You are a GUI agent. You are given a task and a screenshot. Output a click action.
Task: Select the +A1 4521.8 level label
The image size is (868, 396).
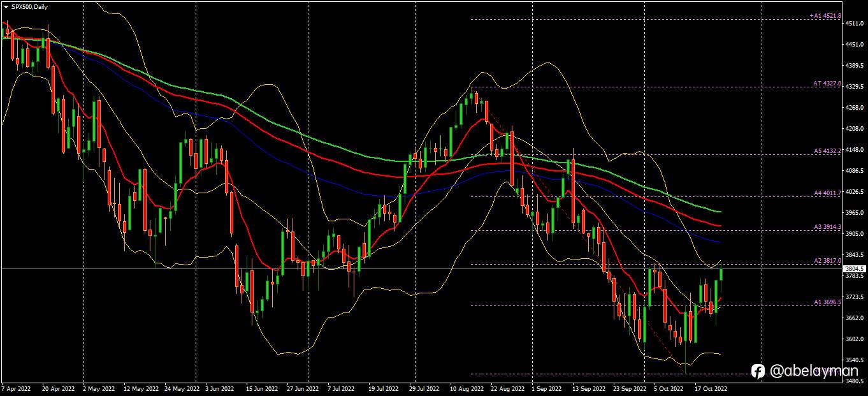(825, 16)
